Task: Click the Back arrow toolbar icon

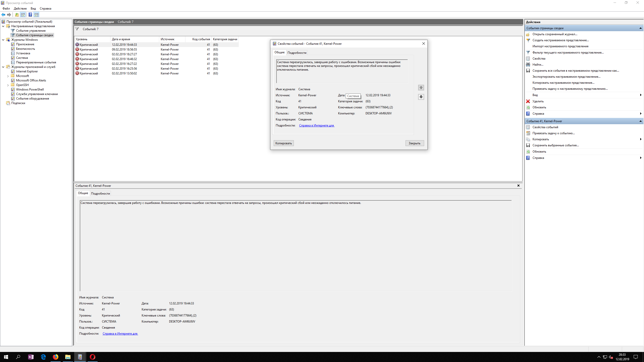Action: [3, 15]
